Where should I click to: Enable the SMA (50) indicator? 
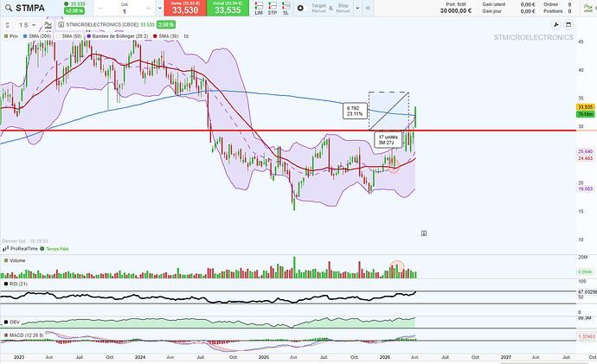pos(69,36)
